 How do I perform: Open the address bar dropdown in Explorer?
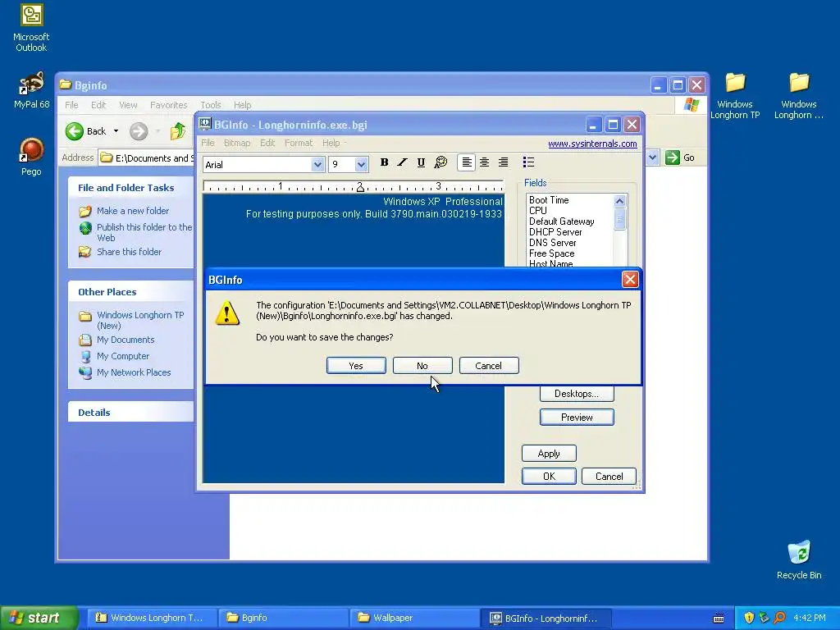click(652, 157)
